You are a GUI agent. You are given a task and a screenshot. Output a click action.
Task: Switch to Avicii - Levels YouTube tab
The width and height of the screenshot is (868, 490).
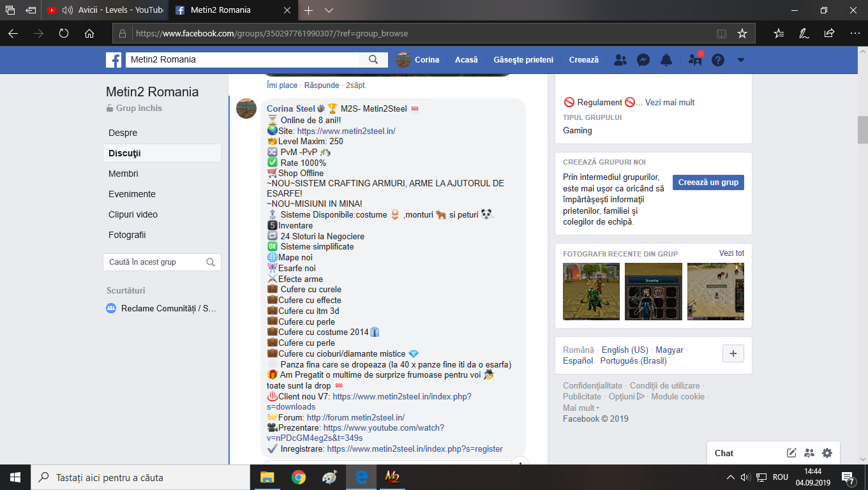[105, 10]
